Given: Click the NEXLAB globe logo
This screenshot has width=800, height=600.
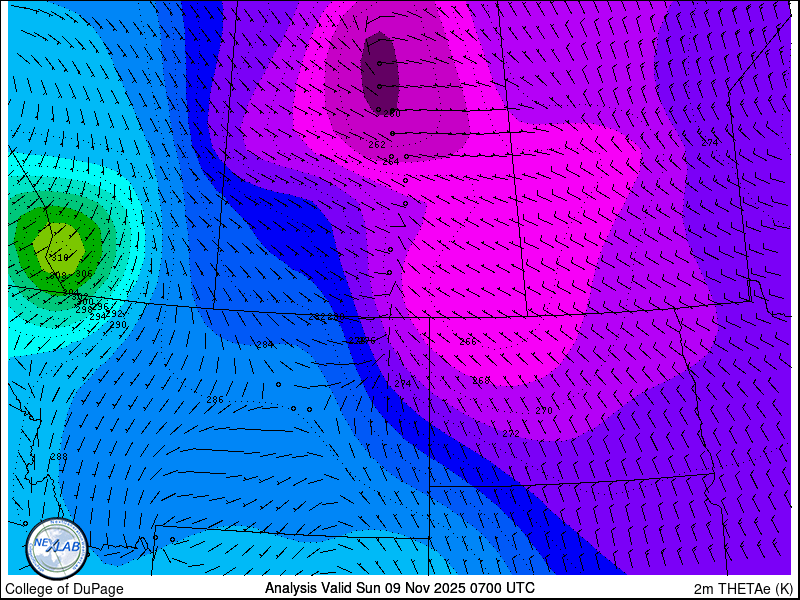Looking at the screenshot, I should point(57,549).
